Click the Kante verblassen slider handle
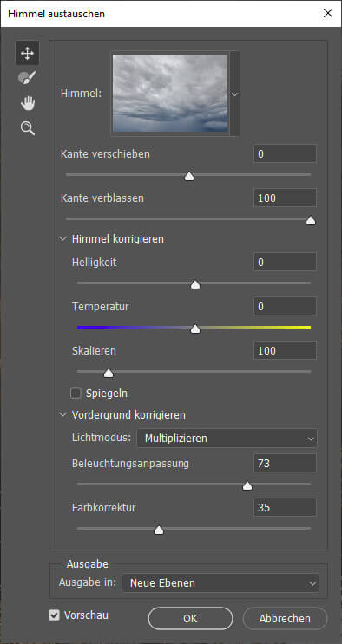The width and height of the screenshot is (342, 644). click(x=311, y=221)
